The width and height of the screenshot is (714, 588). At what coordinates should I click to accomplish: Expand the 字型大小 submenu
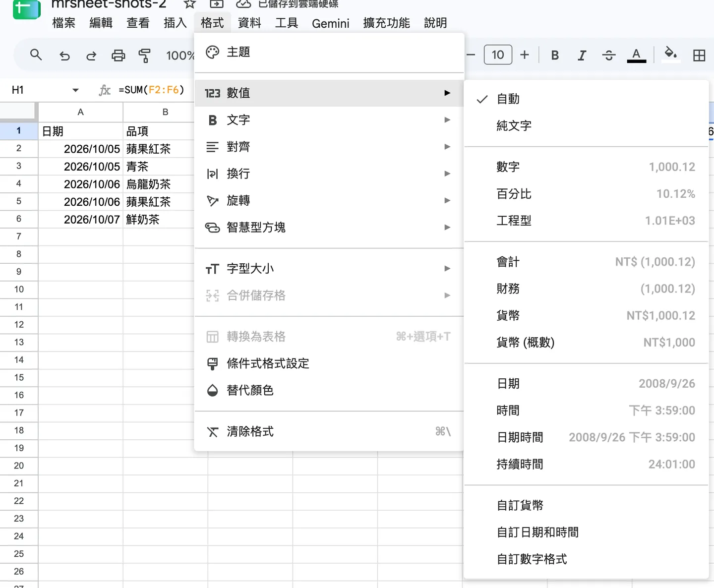(x=329, y=268)
